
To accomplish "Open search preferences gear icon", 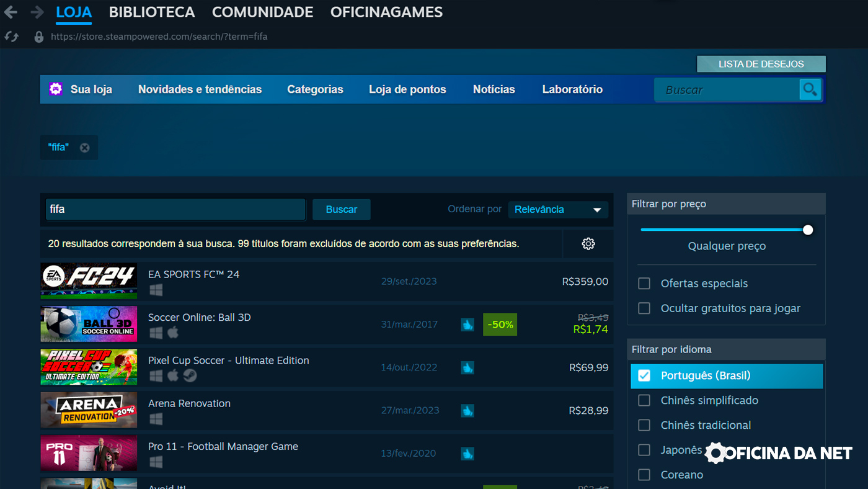I will (x=588, y=244).
